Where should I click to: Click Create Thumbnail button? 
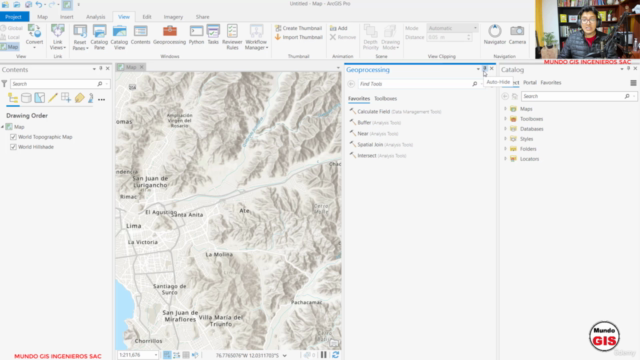(298, 28)
